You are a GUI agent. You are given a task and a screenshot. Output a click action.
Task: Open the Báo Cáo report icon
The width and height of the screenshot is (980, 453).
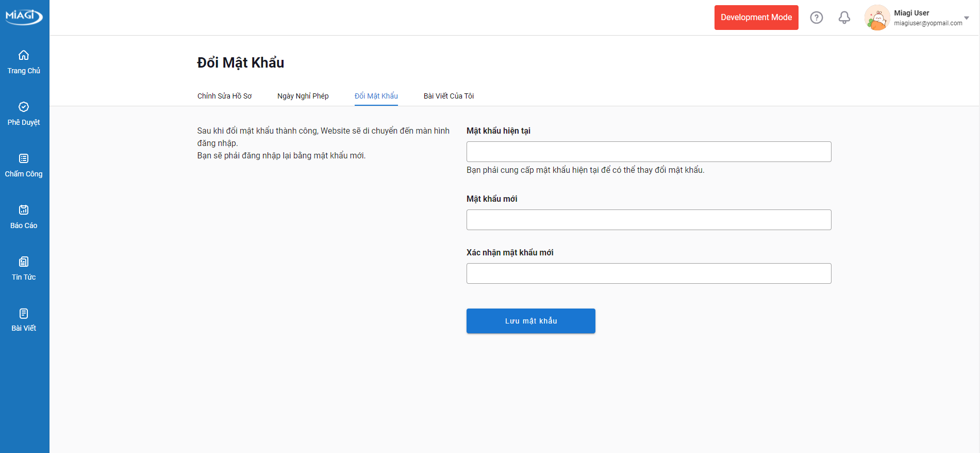[24, 210]
